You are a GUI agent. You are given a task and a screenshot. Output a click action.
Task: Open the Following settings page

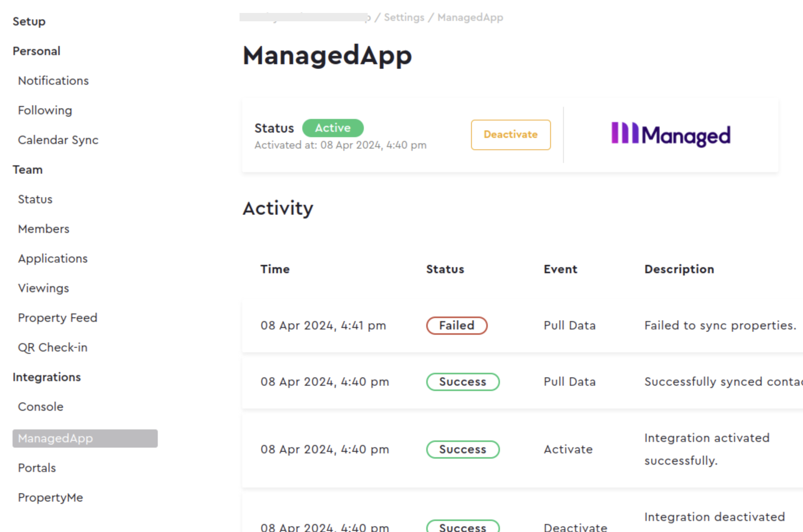coord(45,110)
